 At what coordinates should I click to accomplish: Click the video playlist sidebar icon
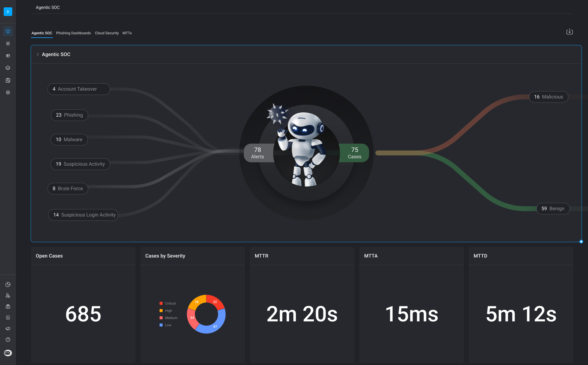click(x=8, y=307)
